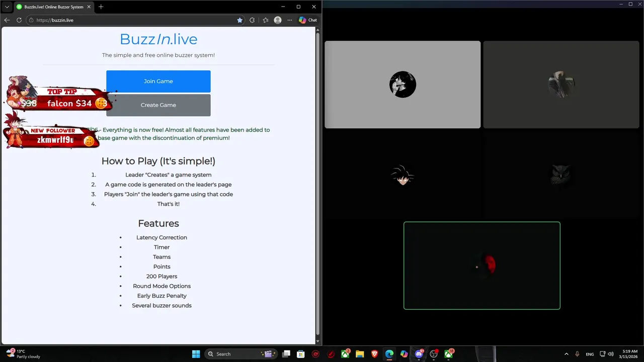This screenshot has width=644, height=362.
Task: Open the Favorites list icon
Action: coord(266,20)
